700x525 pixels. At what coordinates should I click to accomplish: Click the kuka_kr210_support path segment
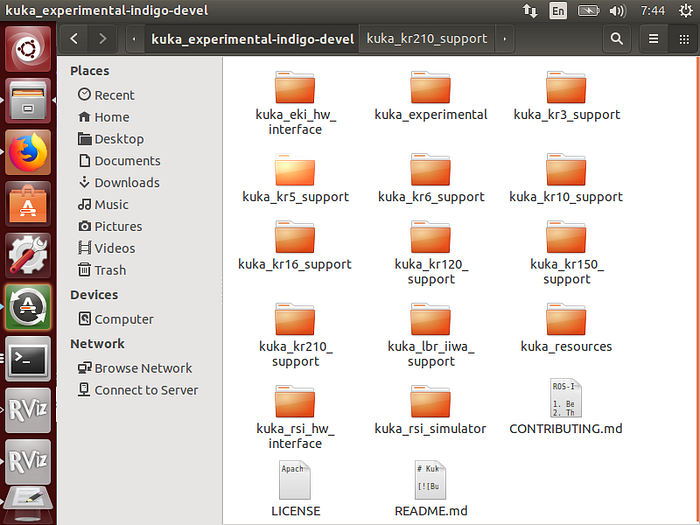tap(427, 39)
